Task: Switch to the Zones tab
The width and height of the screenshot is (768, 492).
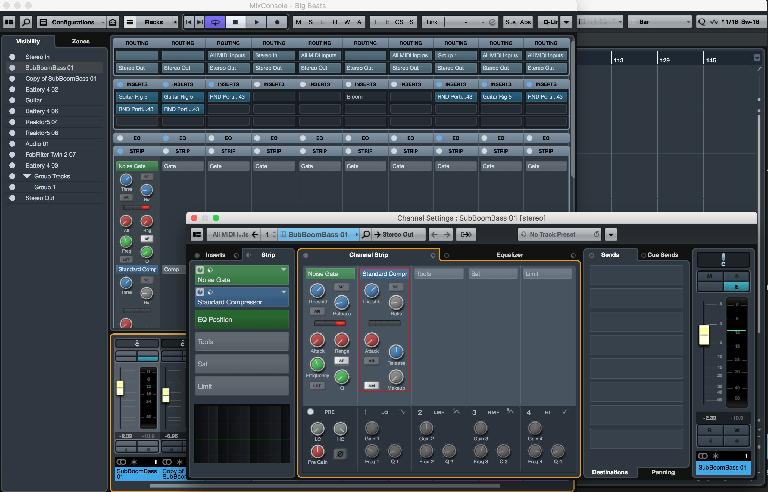Action: pyautogui.click(x=80, y=41)
